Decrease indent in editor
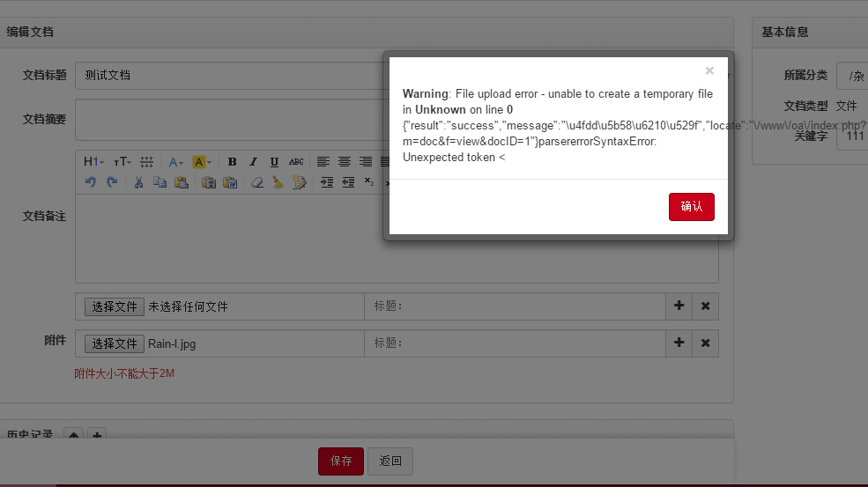868x487 pixels. [x=348, y=182]
